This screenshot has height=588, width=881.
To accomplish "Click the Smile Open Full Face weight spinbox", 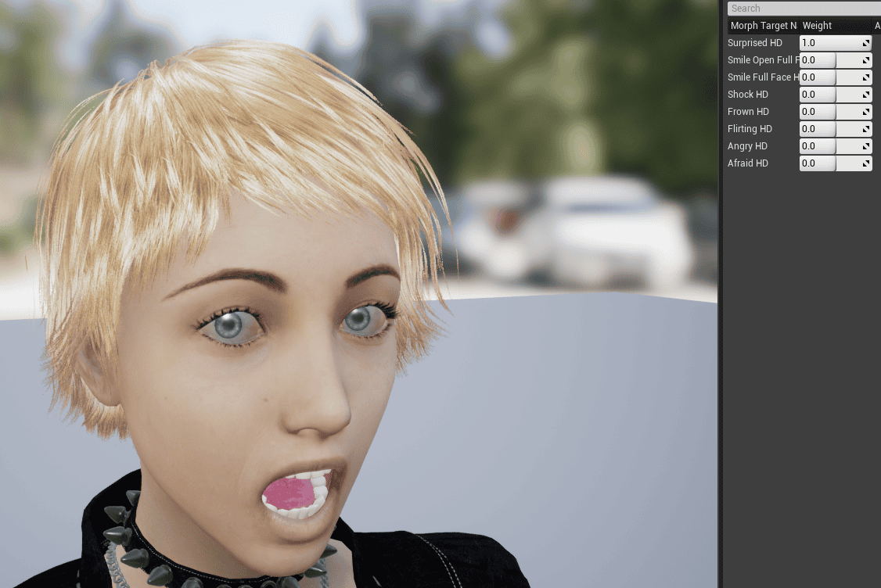I will point(817,60).
